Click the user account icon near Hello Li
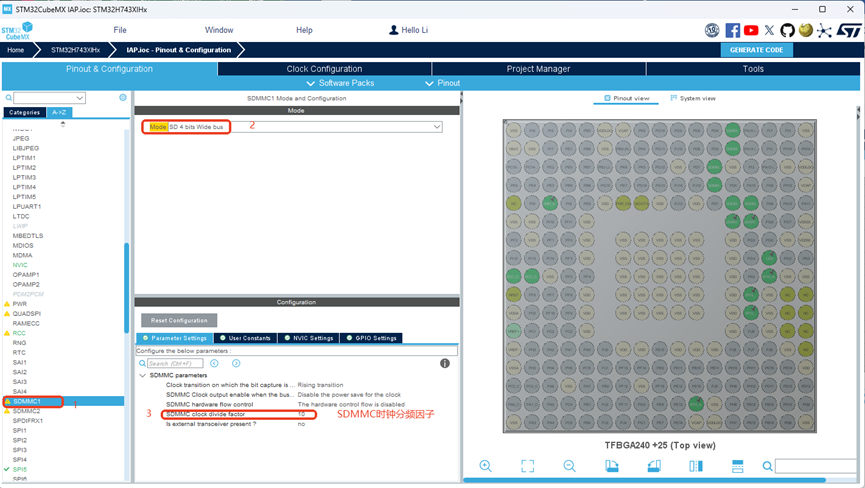Screen dimensions: 865x488 pos(393,30)
